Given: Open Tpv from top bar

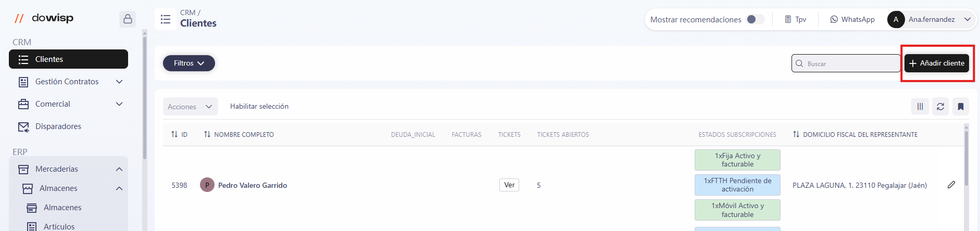Looking at the screenshot, I should [x=796, y=19].
